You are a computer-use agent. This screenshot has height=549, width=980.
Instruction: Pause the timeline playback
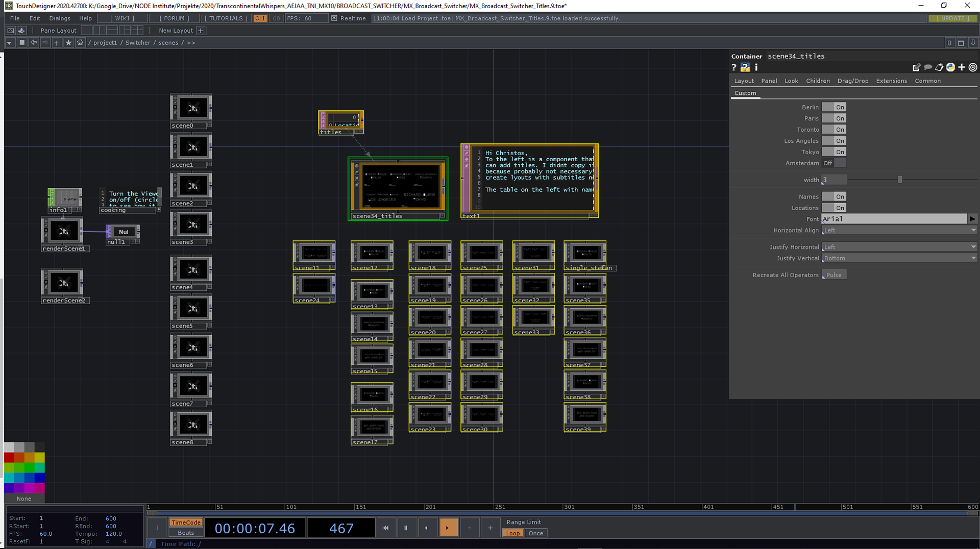(x=406, y=528)
